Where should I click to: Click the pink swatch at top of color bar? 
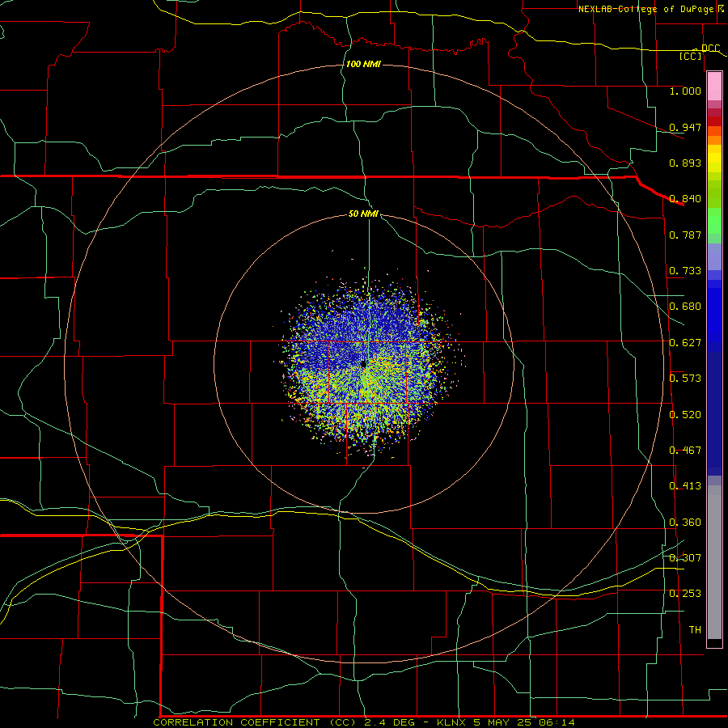click(x=714, y=86)
